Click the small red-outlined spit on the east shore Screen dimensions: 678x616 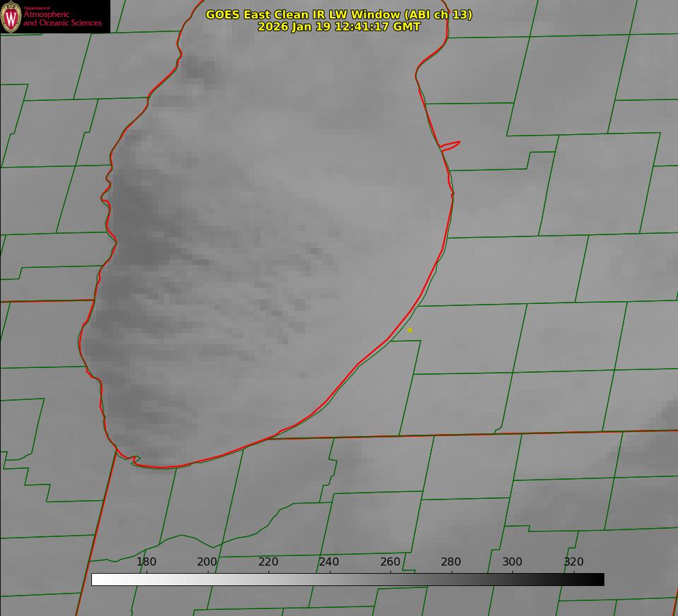pos(451,145)
